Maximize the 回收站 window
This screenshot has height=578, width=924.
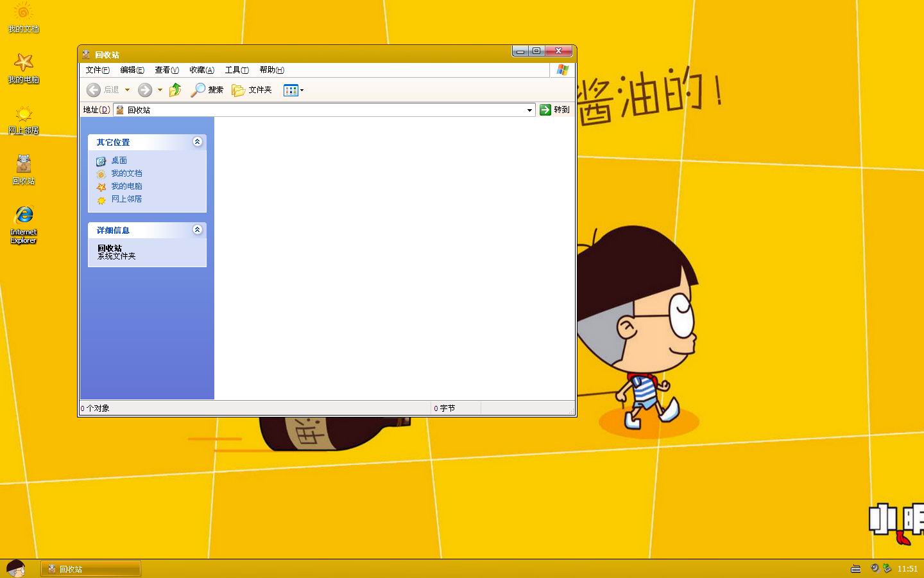pyautogui.click(x=536, y=51)
